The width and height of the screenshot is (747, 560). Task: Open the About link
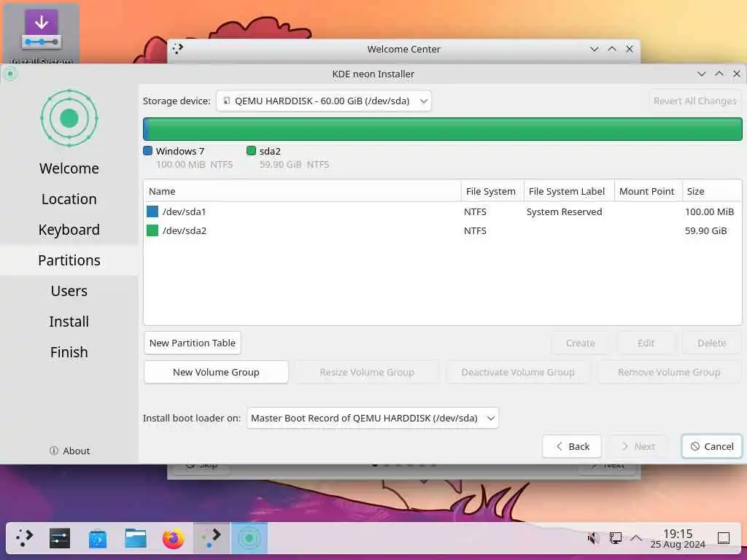coord(69,451)
